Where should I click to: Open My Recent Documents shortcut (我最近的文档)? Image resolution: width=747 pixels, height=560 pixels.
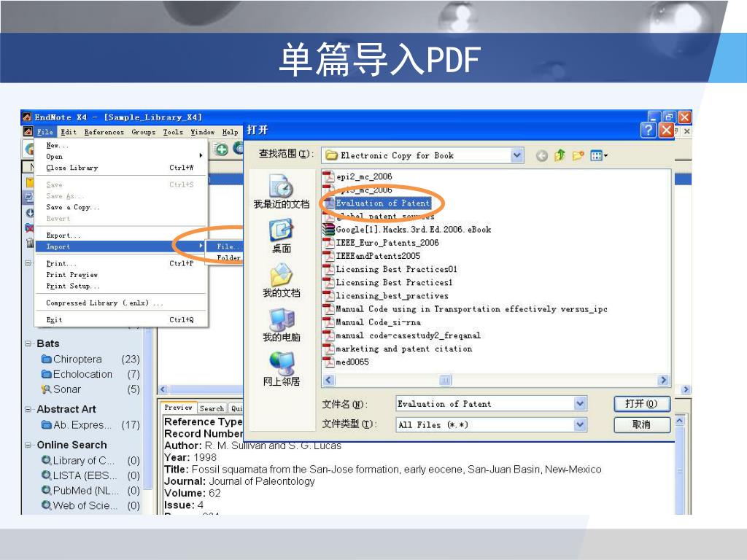(x=282, y=192)
